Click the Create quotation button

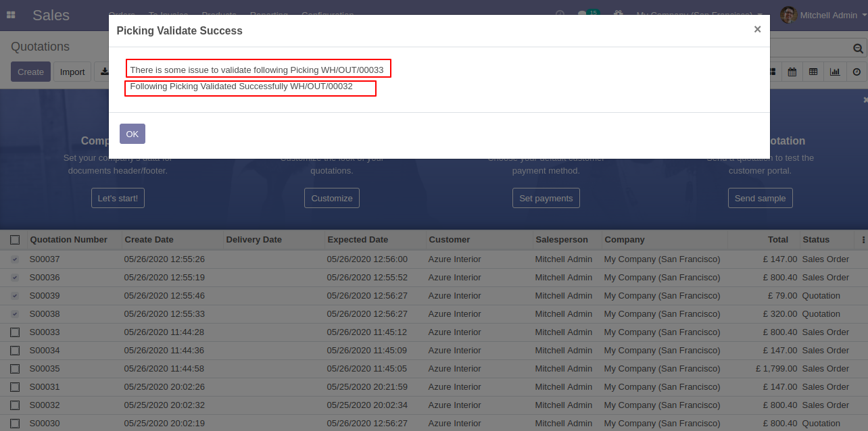pos(30,72)
